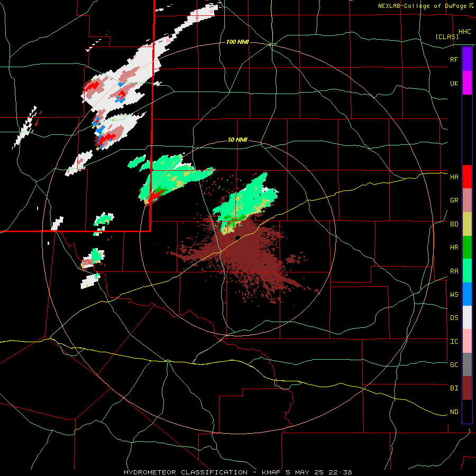Click the [CLAS] legend header

point(447,37)
